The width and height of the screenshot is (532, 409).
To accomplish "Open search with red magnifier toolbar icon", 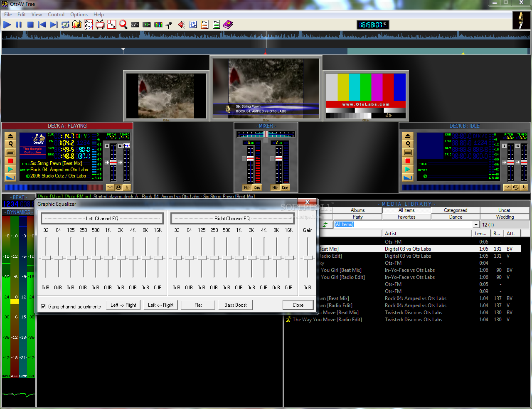I will click(x=123, y=25).
